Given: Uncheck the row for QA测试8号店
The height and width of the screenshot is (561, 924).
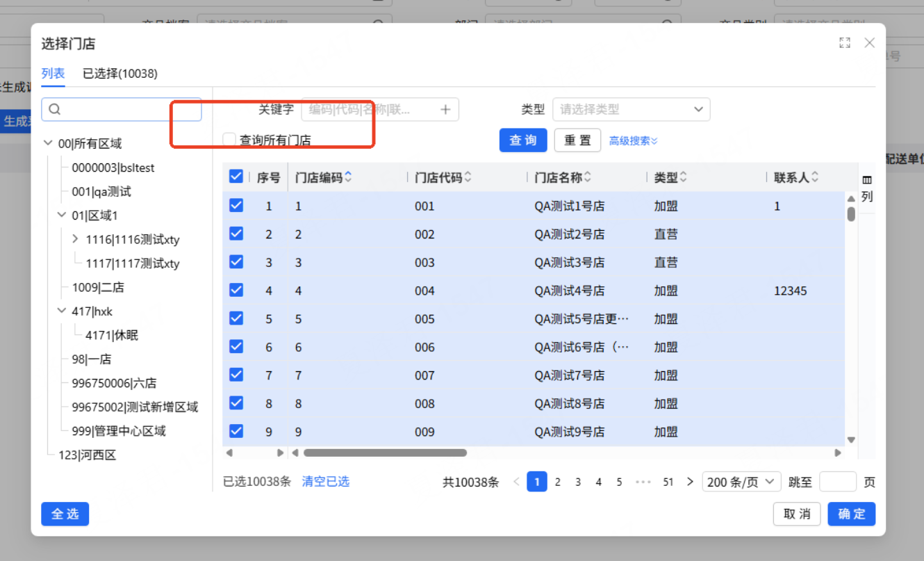Looking at the screenshot, I should pos(236,403).
